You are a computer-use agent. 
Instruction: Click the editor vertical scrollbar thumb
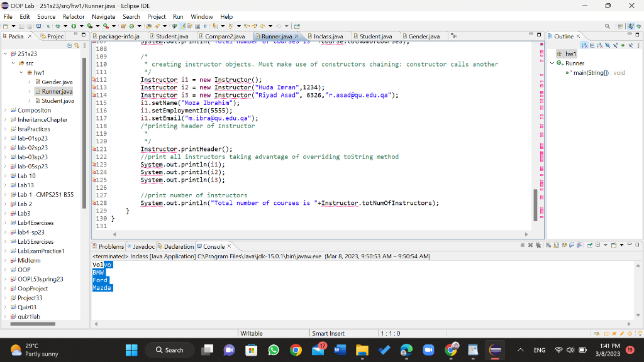(x=535, y=206)
